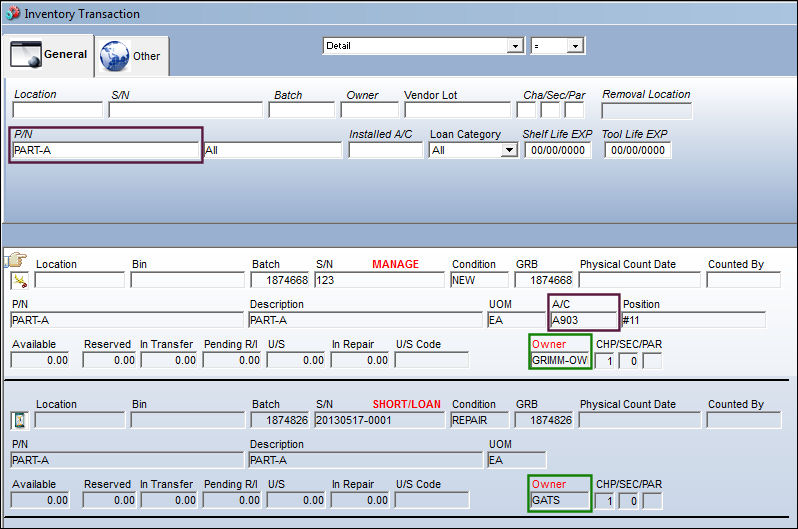The width and height of the screenshot is (798, 529).
Task: Click the Reserved quantity of second record
Action: (109, 500)
